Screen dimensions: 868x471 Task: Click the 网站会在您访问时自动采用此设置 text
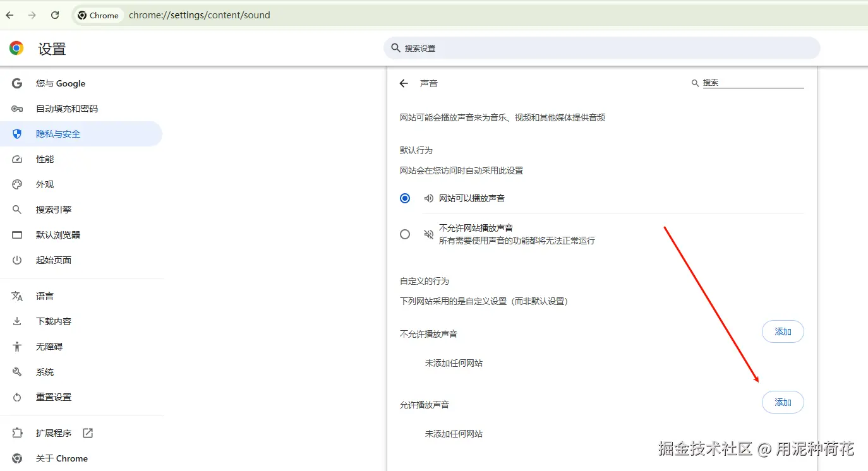pyautogui.click(x=462, y=170)
